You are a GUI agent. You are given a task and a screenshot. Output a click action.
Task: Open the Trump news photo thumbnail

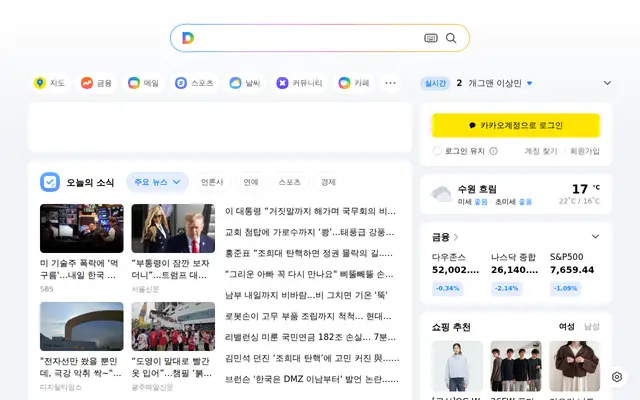[173, 229]
